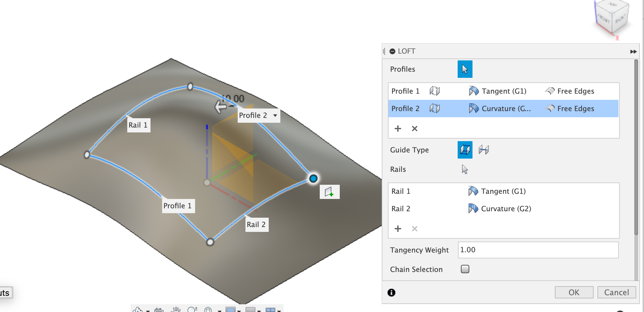Select the Pan hand tool in navigation bar
Image resolution: width=644 pixels, height=312 pixels.
pyautogui.click(x=176, y=309)
